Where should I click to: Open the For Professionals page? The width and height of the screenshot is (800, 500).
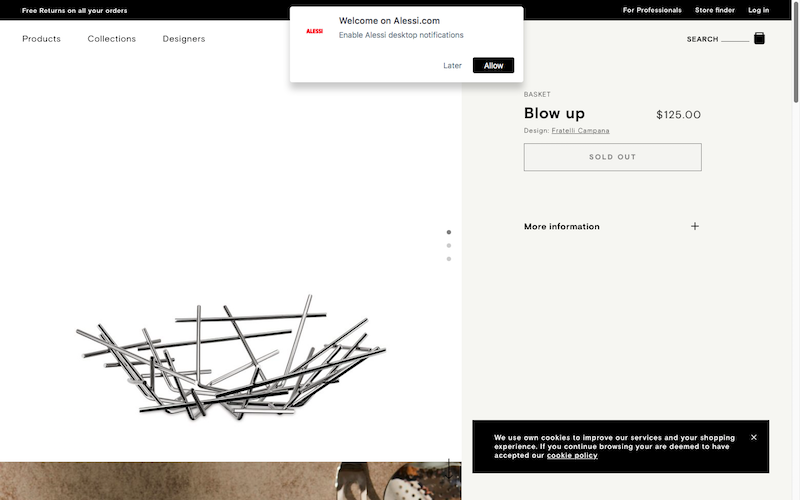point(652,10)
